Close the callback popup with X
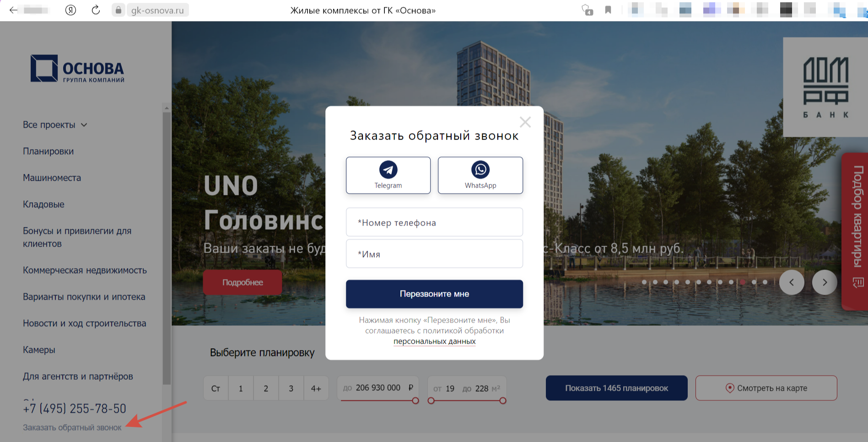 pos(525,122)
